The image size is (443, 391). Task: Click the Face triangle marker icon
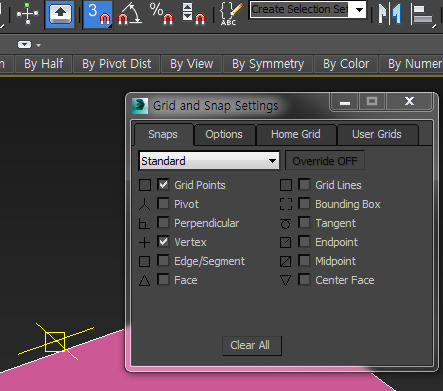(144, 281)
